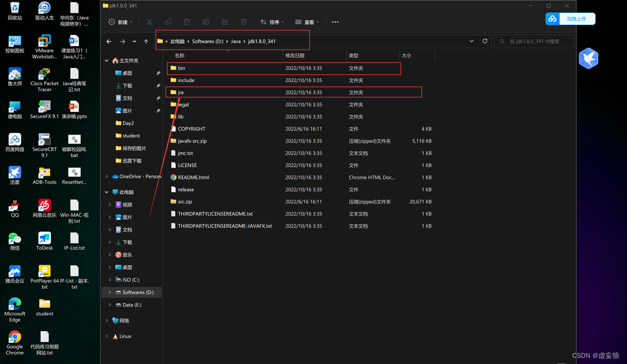Open the See More (...) toolbar menu
This screenshot has width=627, height=364.
tap(335, 22)
